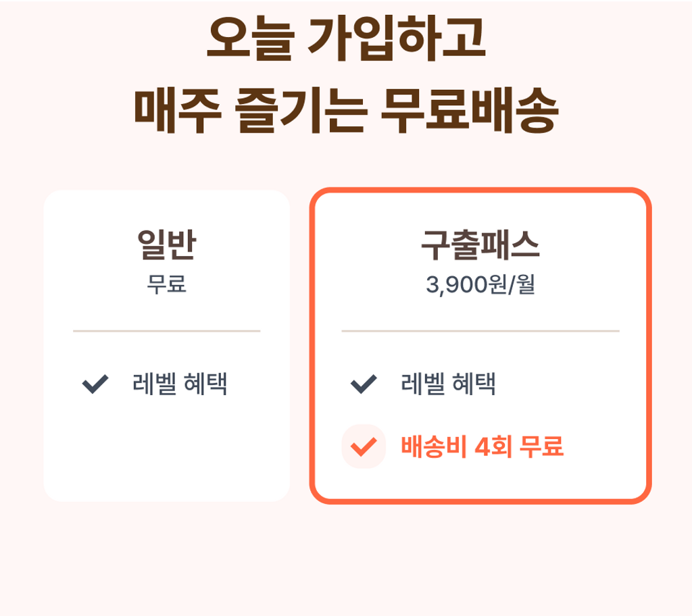Click the blank space right of 배송비 4회 무료
The height and width of the screenshot is (616, 692).
point(601,446)
